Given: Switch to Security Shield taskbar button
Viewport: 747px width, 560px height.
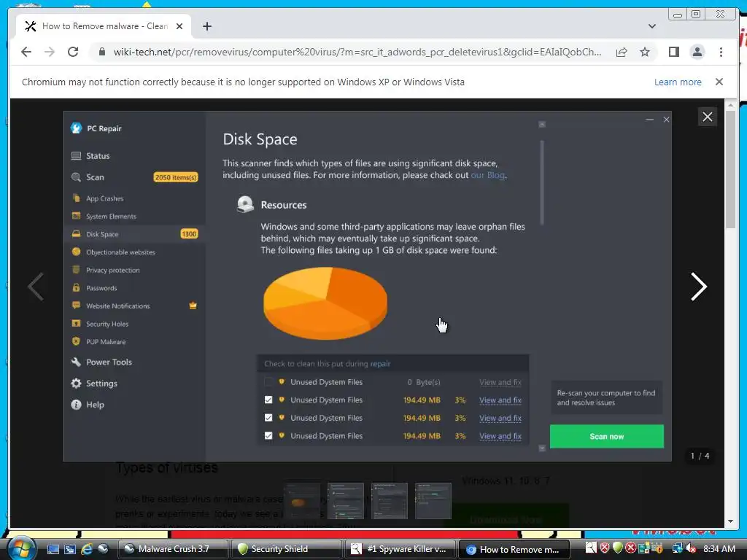Looking at the screenshot, I should click(287, 549).
